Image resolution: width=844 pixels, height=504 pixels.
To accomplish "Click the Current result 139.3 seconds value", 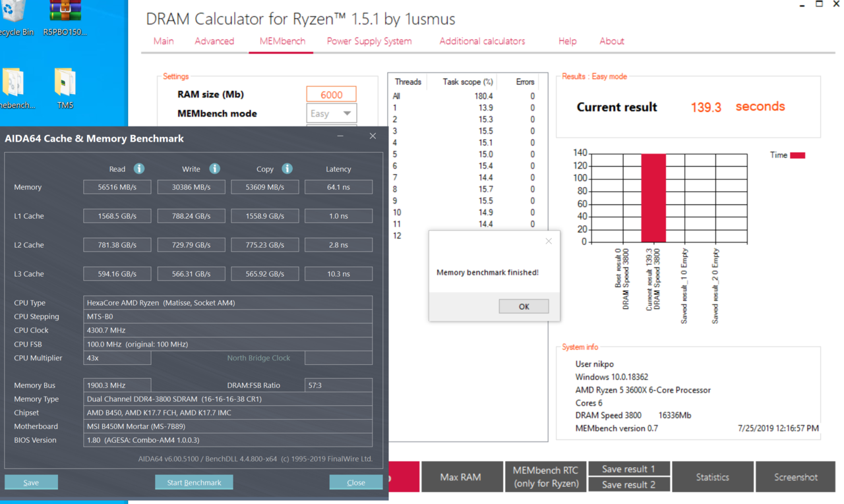I will click(x=737, y=107).
